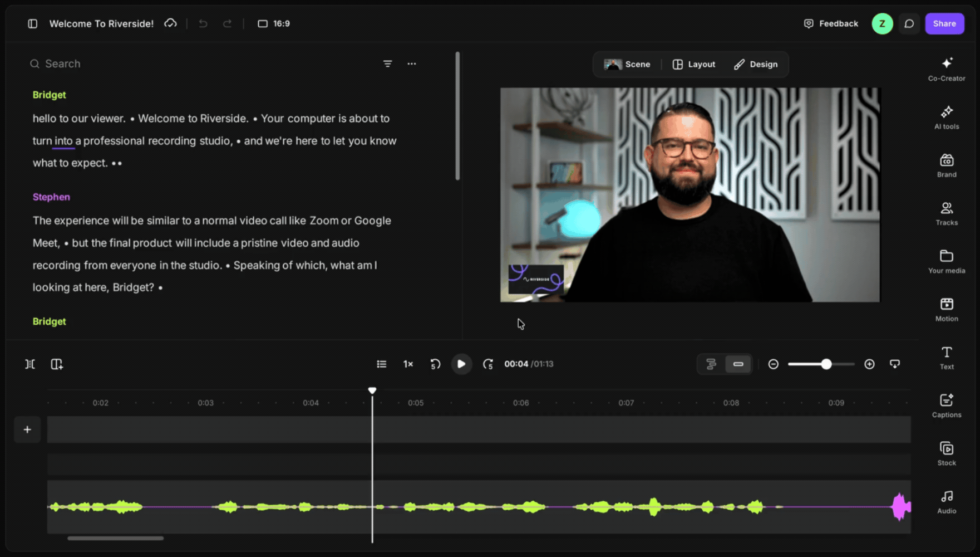Screen dimensions: 980x557
Task: Click the Riverside logo overlay in video
Action: 536,279
